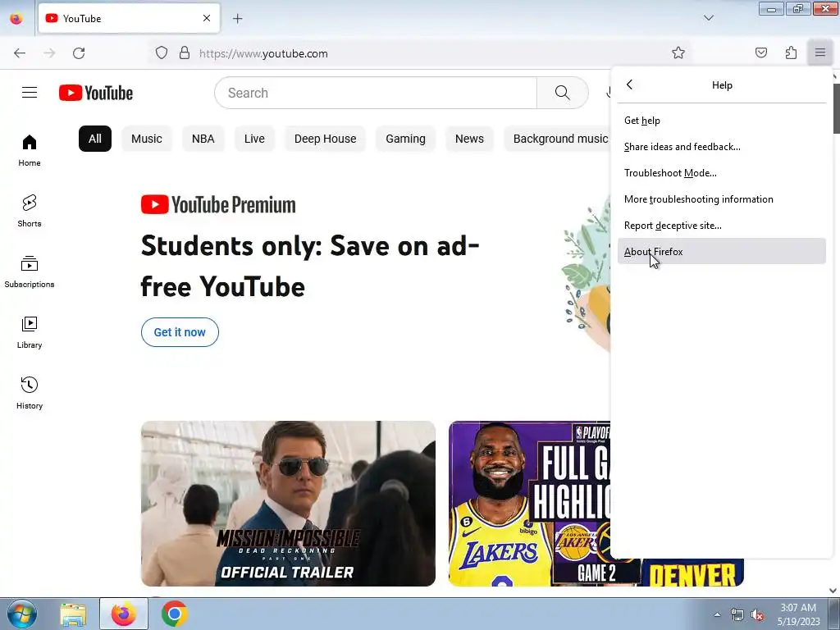Choose More troubleshooting information item

pyautogui.click(x=722, y=199)
